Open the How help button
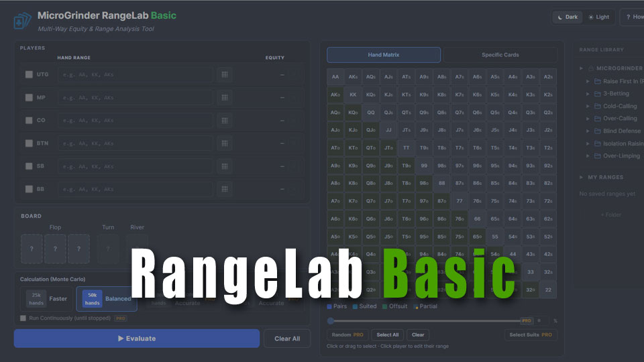This screenshot has height=362, width=644. tap(632, 17)
